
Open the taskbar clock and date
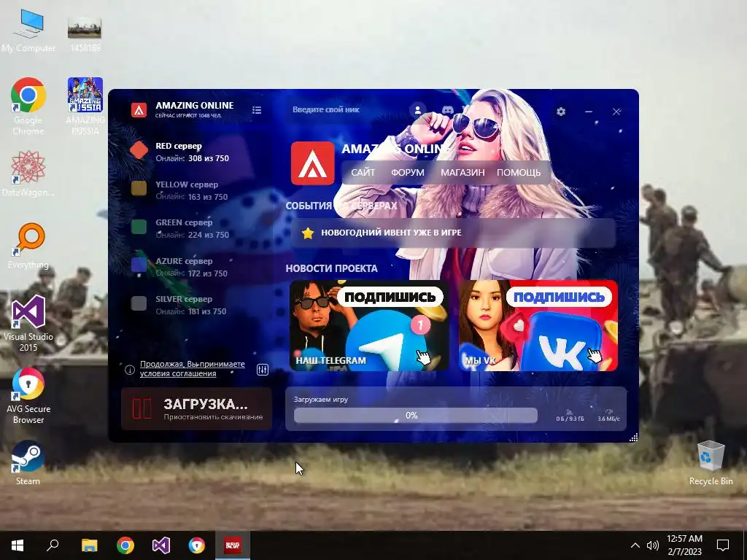pyautogui.click(x=684, y=545)
